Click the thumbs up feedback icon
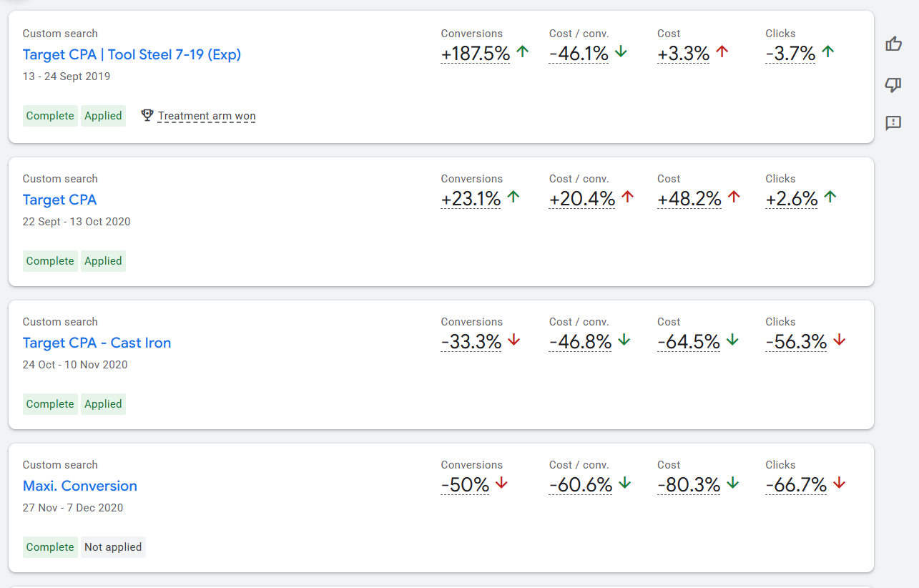Screen dimensions: 919x588 tap(893, 44)
